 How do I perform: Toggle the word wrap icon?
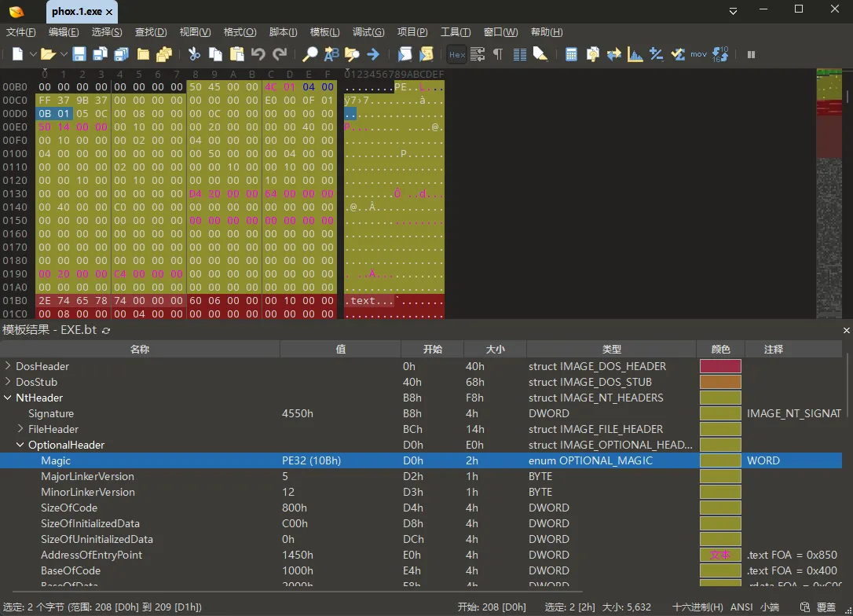pos(478,54)
